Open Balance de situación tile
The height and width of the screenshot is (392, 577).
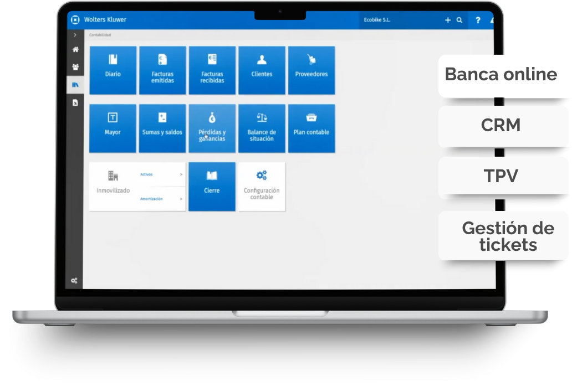[x=262, y=128]
